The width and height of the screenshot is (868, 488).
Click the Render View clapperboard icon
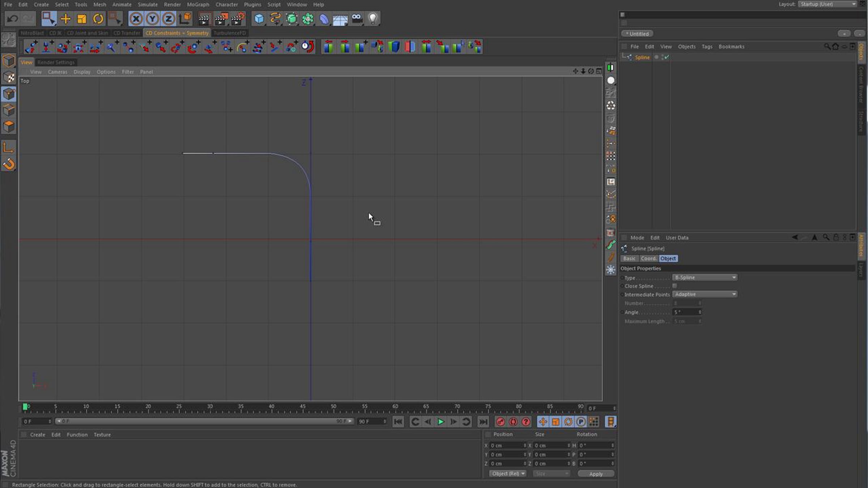pos(204,18)
